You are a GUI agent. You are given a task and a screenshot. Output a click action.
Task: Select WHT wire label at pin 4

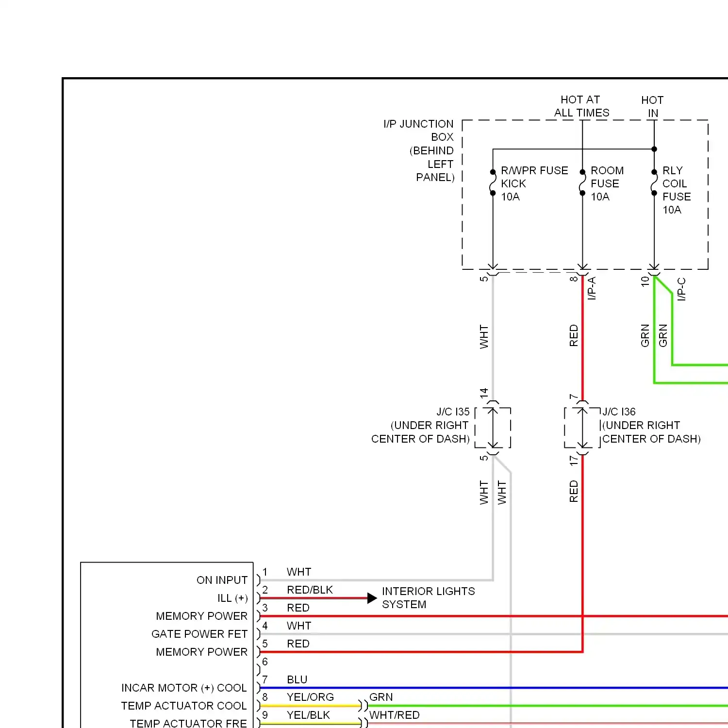point(298,626)
